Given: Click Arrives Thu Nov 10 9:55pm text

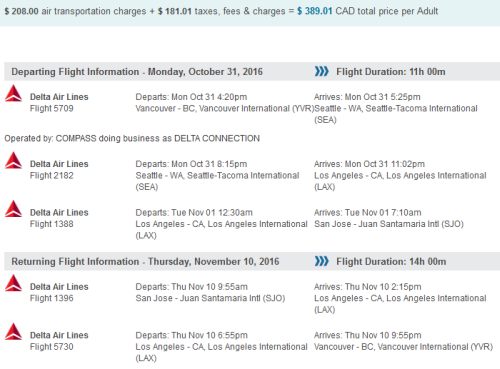Looking at the screenshot, I should (368, 335).
